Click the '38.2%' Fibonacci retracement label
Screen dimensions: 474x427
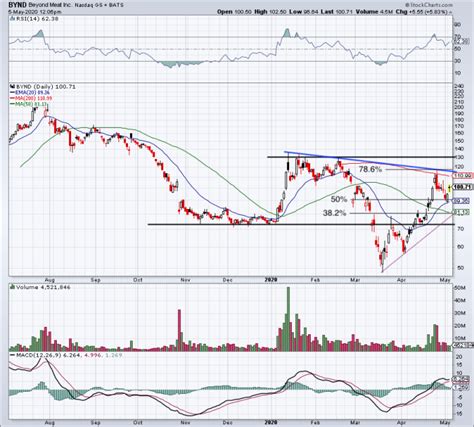click(x=334, y=213)
